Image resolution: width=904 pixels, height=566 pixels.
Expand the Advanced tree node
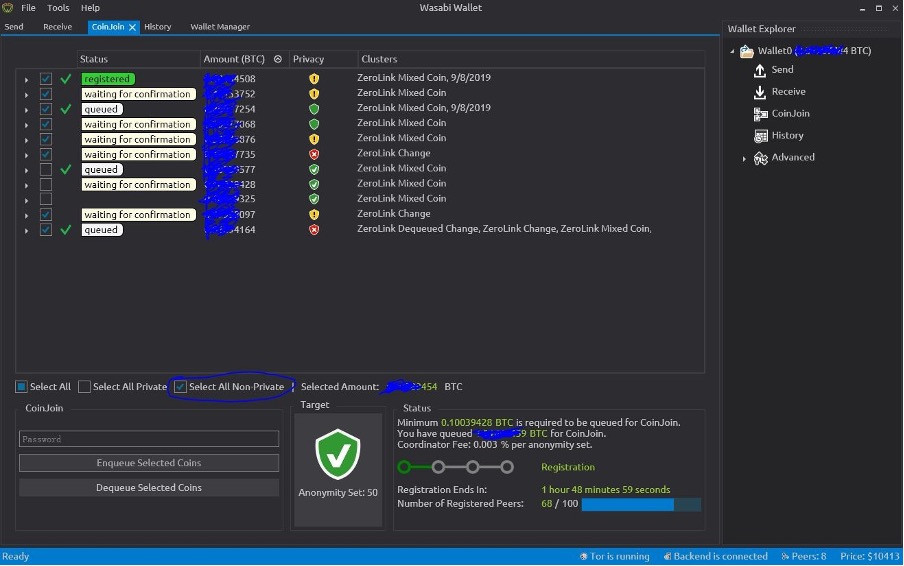pyautogui.click(x=744, y=159)
